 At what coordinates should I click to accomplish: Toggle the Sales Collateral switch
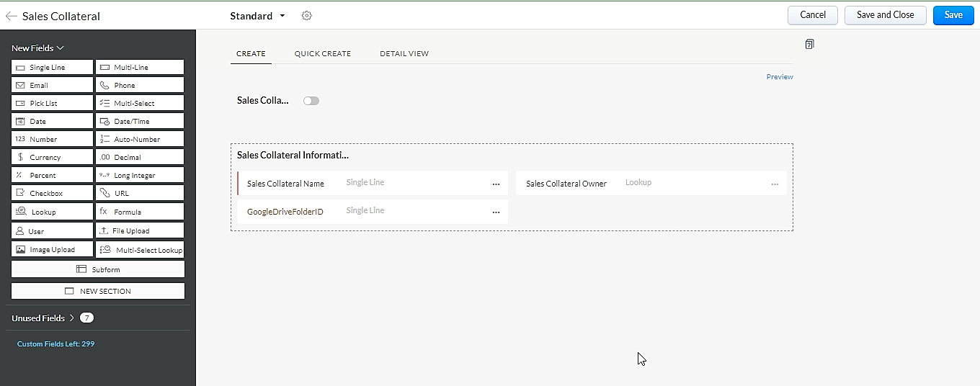click(x=311, y=101)
